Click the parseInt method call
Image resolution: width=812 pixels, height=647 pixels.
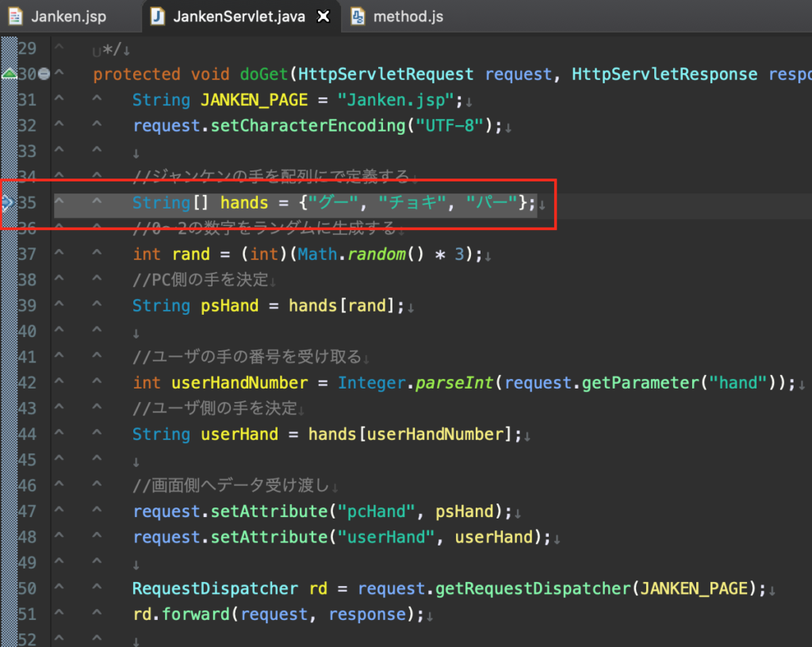point(454,383)
